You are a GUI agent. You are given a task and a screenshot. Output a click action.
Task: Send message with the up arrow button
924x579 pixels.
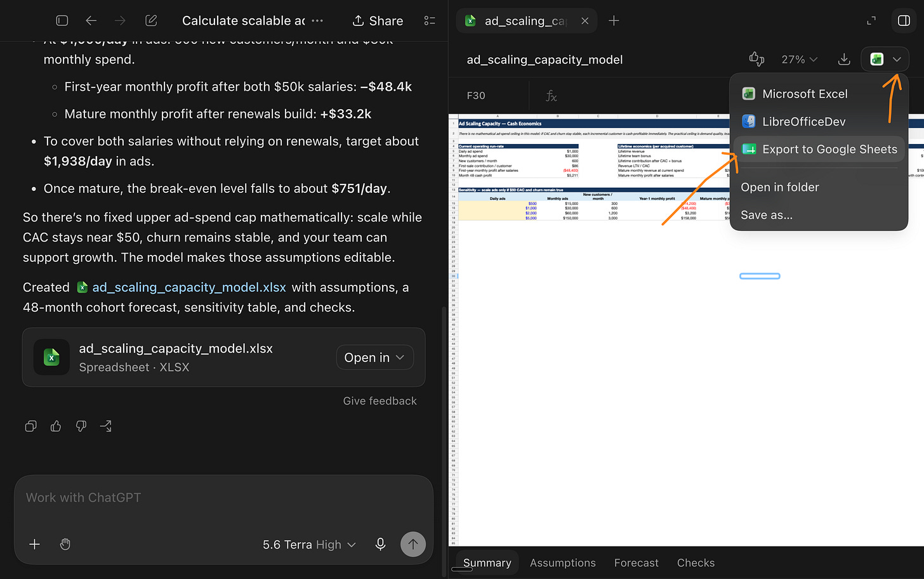point(413,544)
